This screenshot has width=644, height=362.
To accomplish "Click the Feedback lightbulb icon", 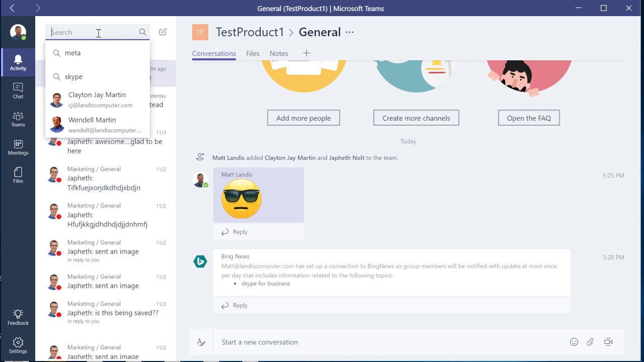I will [18, 317].
